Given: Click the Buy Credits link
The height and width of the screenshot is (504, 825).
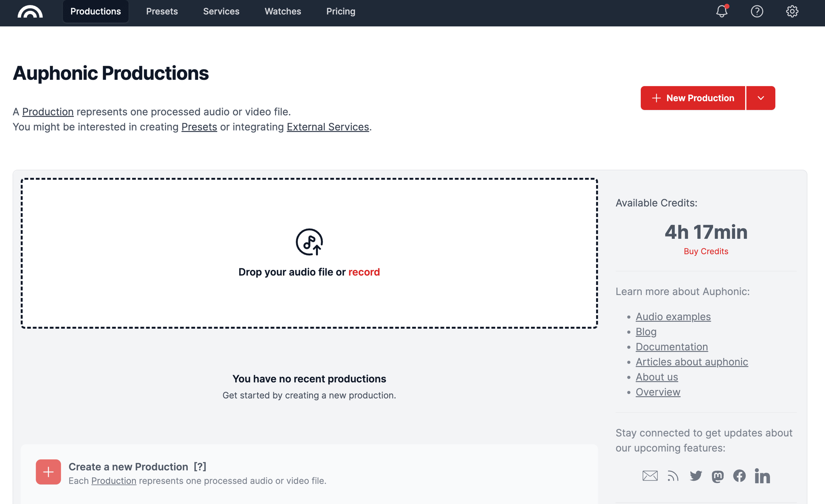Looking at the screenshot, I should click(x=706, y=251).
